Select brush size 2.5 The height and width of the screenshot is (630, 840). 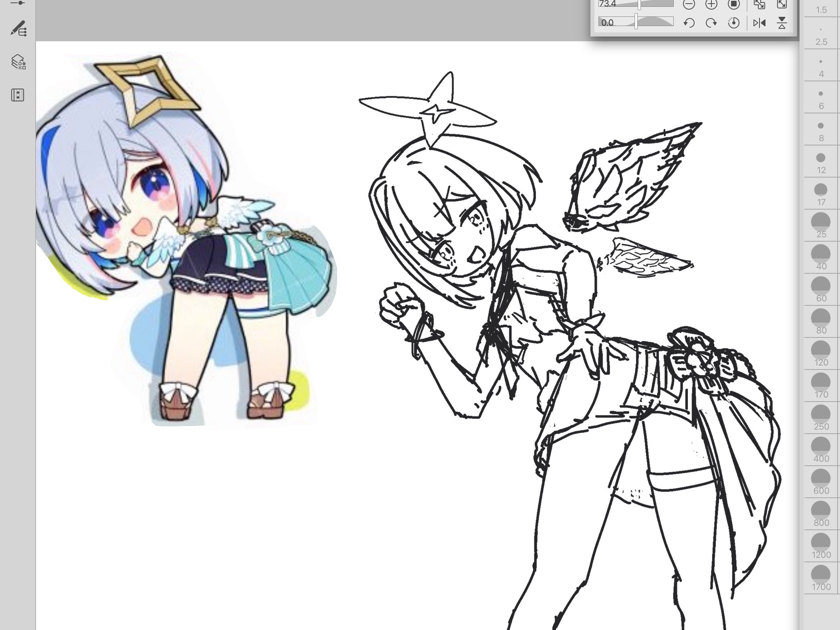click(x=821, y=34)
